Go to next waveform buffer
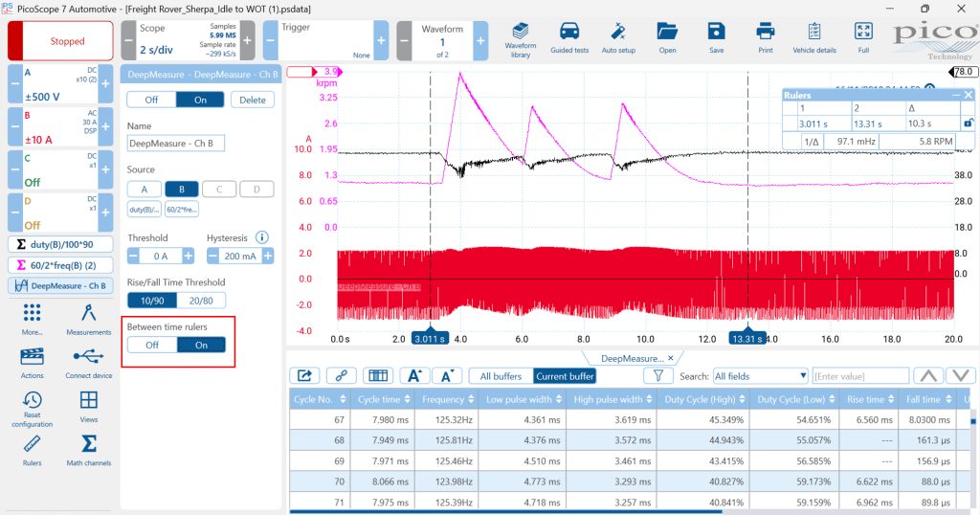 point(480,40)
